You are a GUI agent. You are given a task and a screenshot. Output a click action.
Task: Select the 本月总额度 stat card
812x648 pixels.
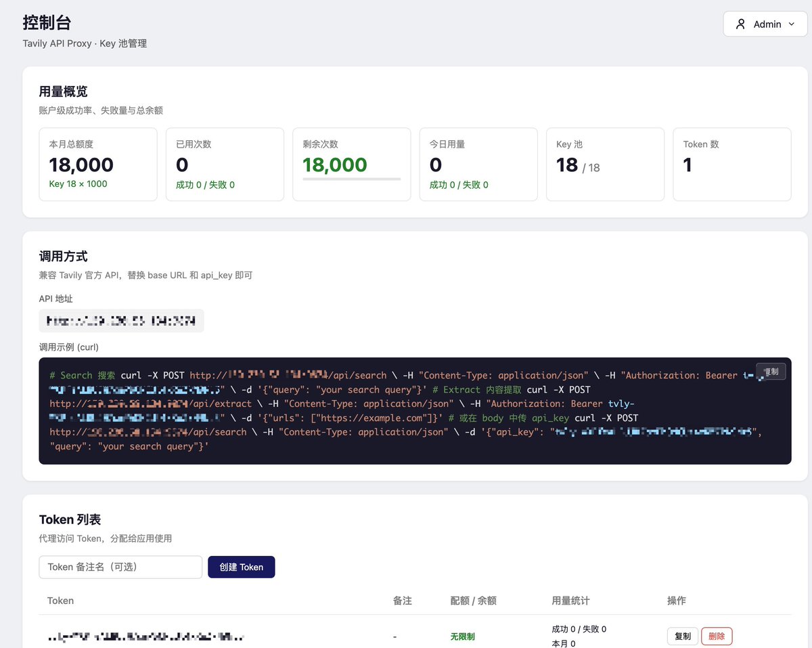[x=97, y=164]
